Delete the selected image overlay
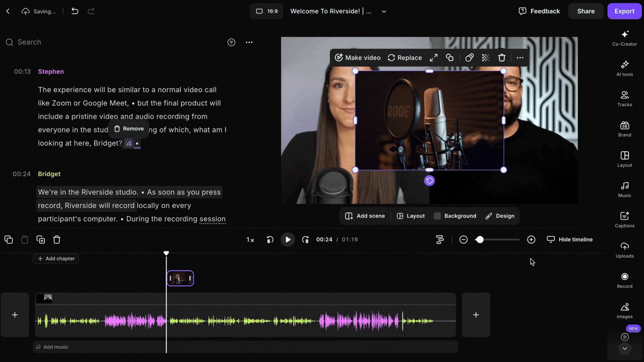The height and width of the screenshot is (362, 644). (501, 58)
